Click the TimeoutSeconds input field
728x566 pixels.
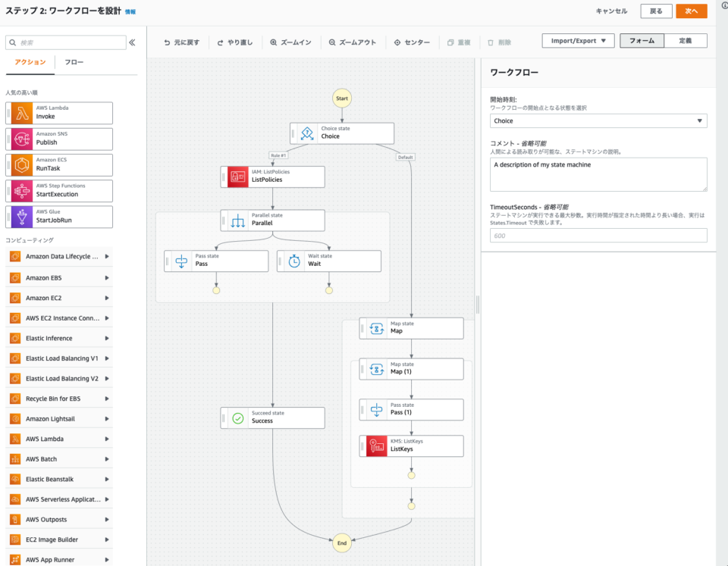tap(598, 235)
